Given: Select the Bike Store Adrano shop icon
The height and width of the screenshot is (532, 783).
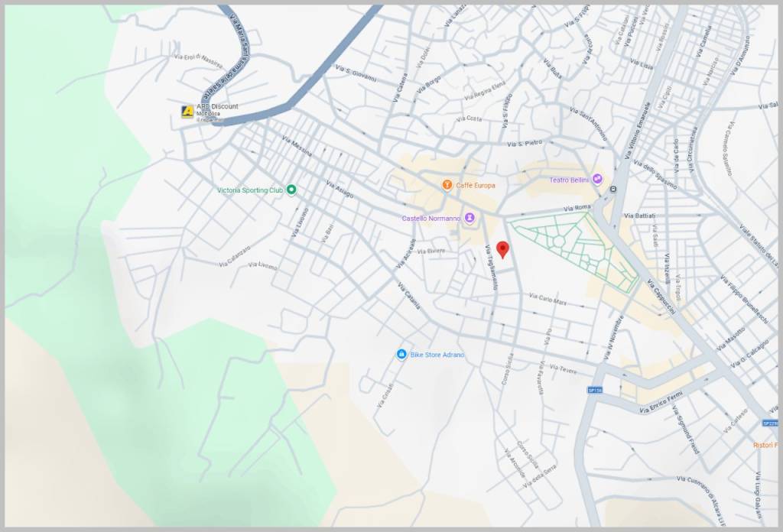Looking at the screenshot, I should pyautogui.click(x=401, y=355).
